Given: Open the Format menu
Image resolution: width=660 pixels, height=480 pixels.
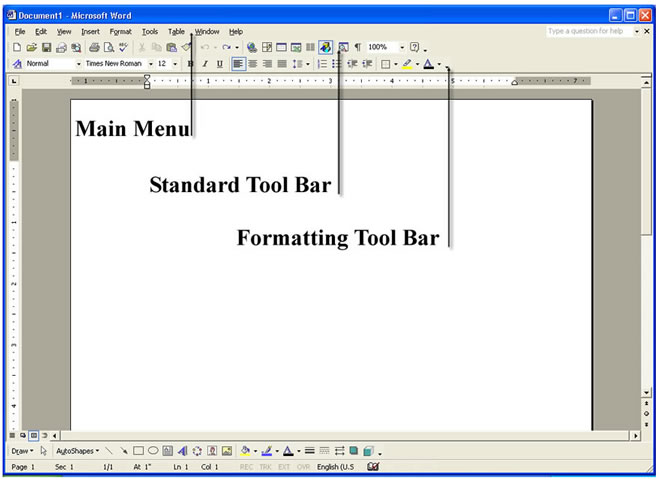Looking at the screenshot, I should (x=120, y=32).
